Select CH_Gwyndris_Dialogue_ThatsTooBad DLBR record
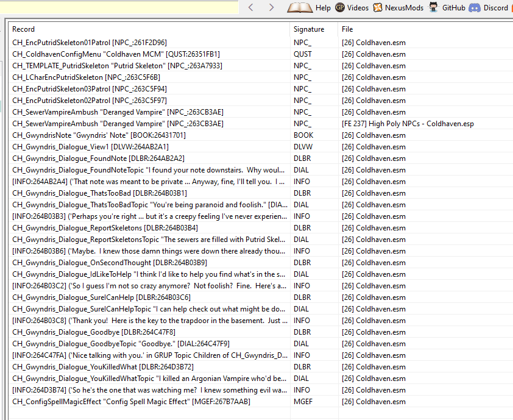Screen dimensions: 513x420 pos(99,193)
